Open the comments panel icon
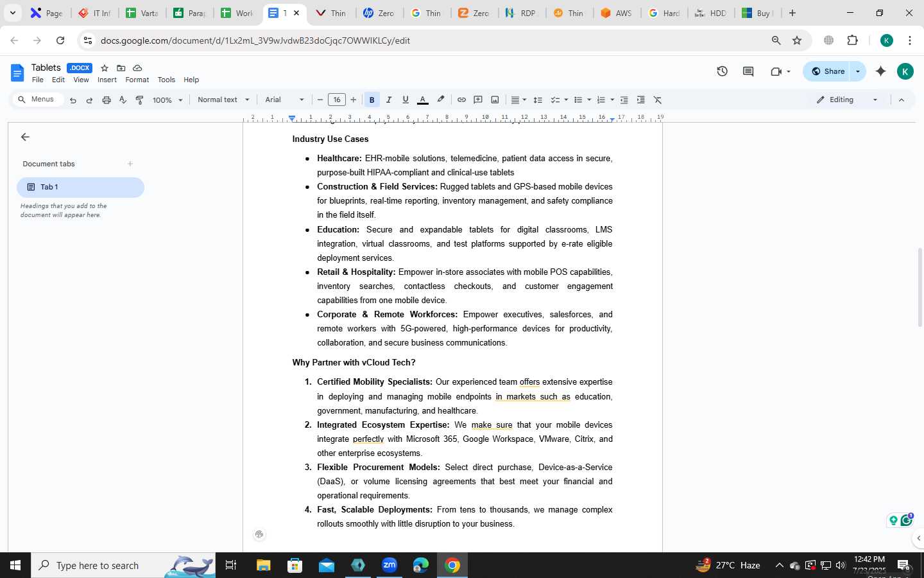Image resolution: width=924 pixels, height=578 pixels. pyautogui.click(x=748, y=71)
